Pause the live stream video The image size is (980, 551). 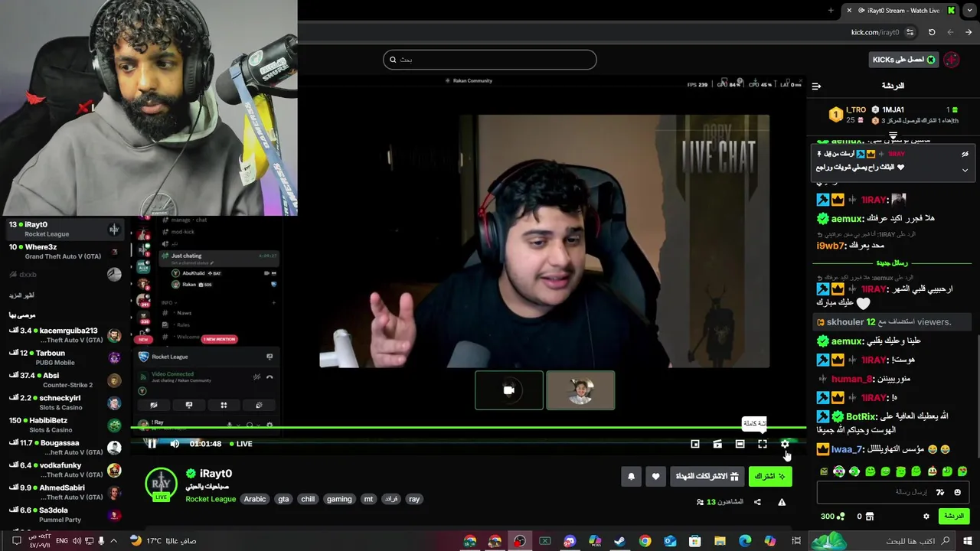[x=152, y=444]
